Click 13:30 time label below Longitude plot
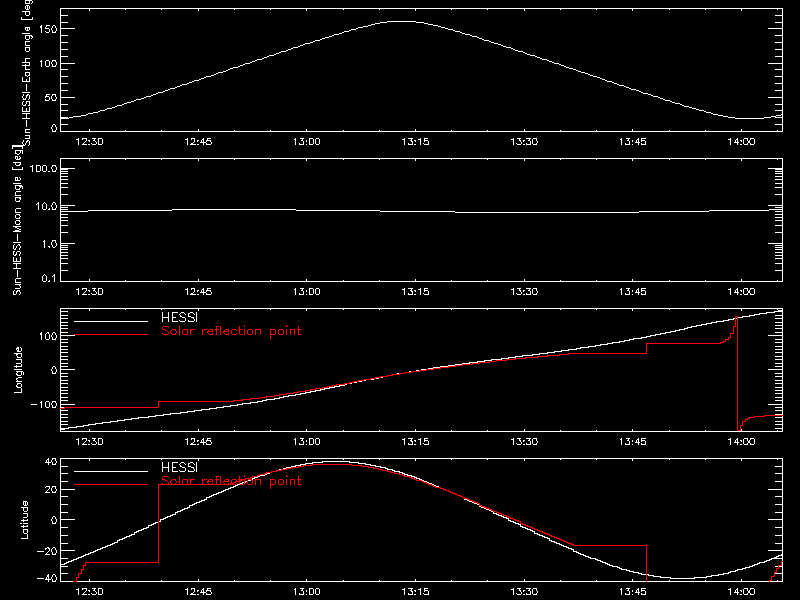 [x=524, y=442]
